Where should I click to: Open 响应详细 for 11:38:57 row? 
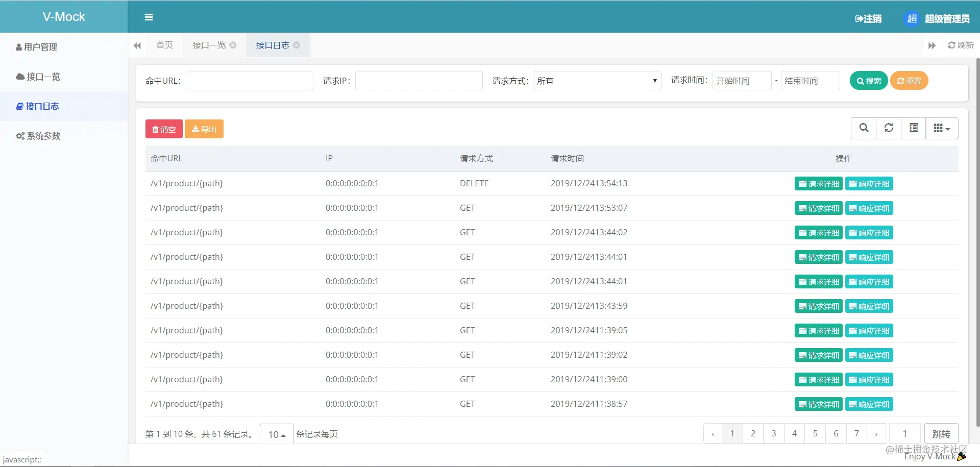point(869,404)
